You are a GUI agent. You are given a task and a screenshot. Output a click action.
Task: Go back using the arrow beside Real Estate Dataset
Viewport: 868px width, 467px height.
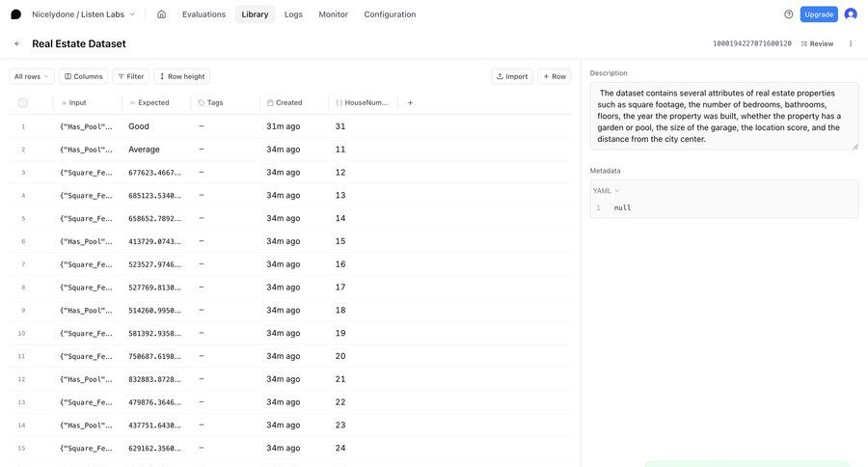[x=17, y=43]
